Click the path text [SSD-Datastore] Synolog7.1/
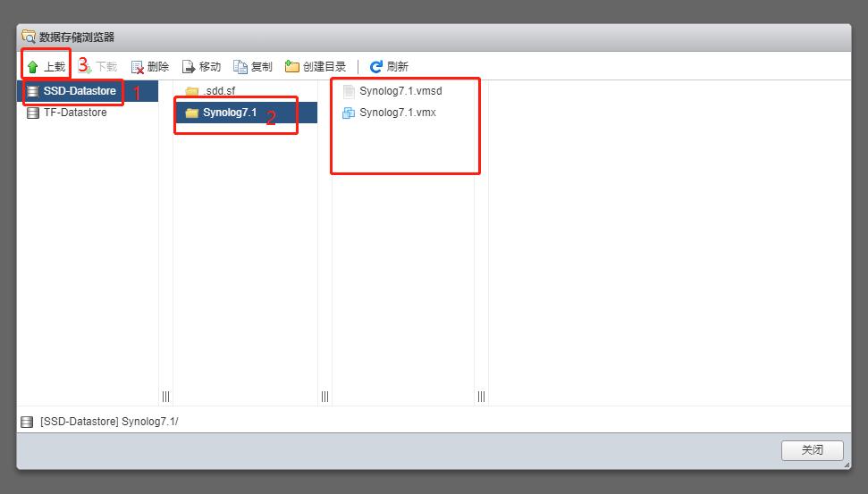 coord(109,422)
